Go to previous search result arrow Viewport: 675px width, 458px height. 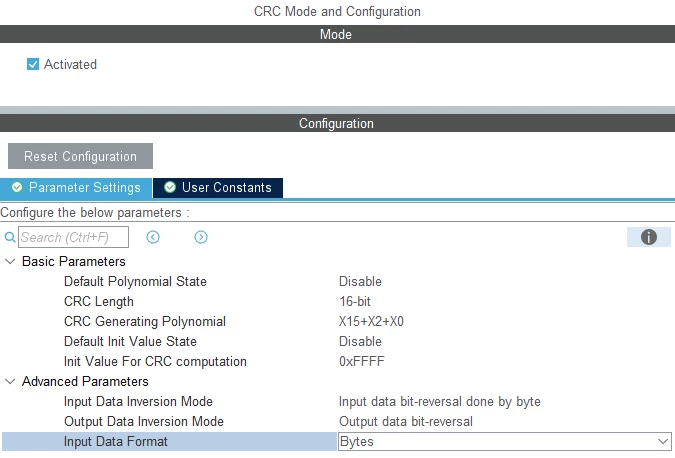pyautogui.click(x=153, y=237)
